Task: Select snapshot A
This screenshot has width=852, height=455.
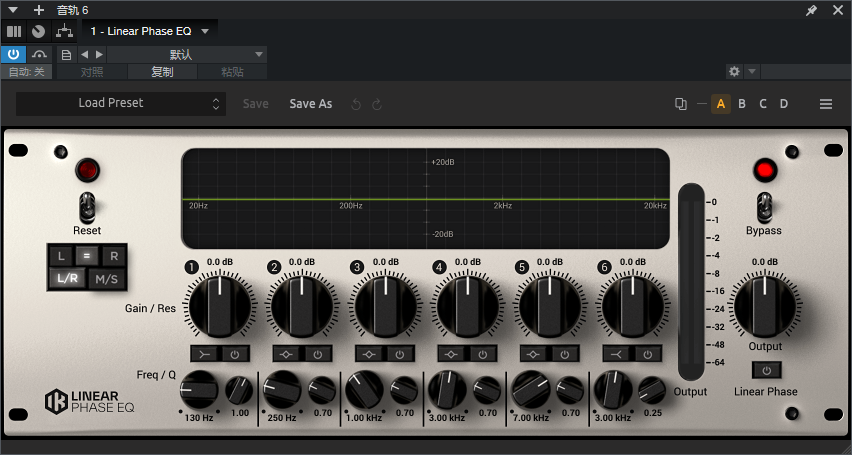Action: (721, 104)
